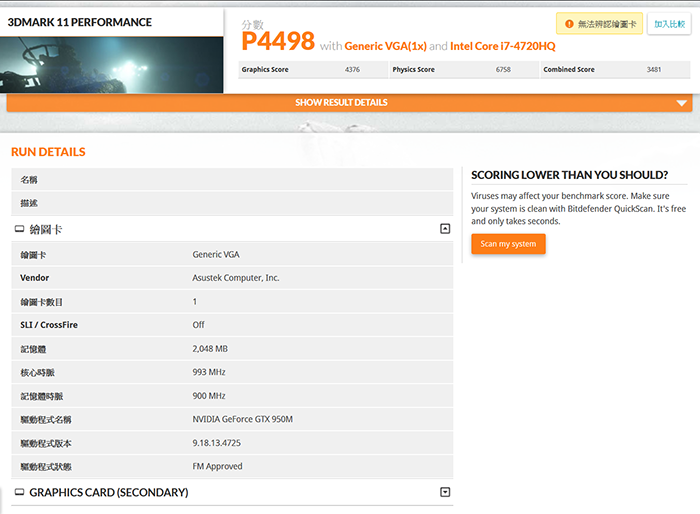Click the 3DMARK 11 PERFORMANCE title

click(x=79, y=22)
